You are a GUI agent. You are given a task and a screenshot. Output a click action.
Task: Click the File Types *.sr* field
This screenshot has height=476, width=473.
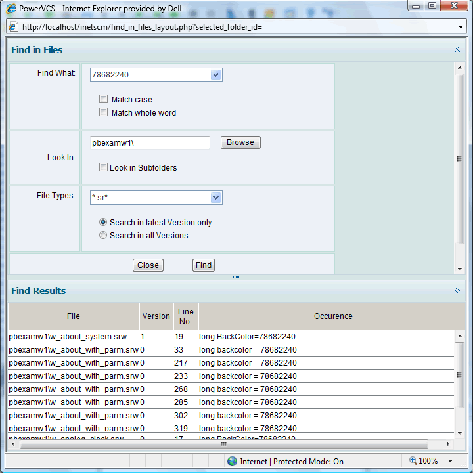tap(150, 198)
